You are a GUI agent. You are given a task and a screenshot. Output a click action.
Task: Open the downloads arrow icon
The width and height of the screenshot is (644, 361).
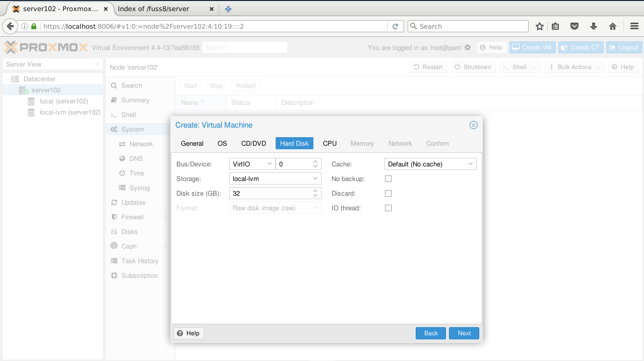pyautogui.click(x=594, y=26)
